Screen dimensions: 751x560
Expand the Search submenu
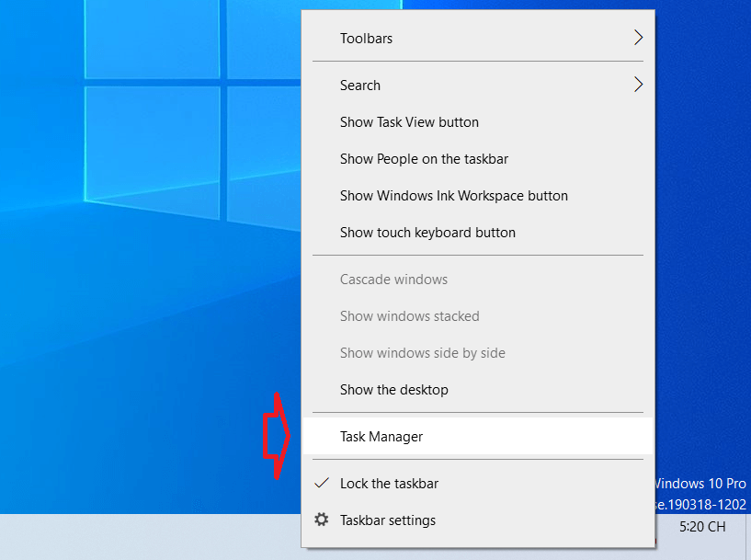(x=359, y=85)
